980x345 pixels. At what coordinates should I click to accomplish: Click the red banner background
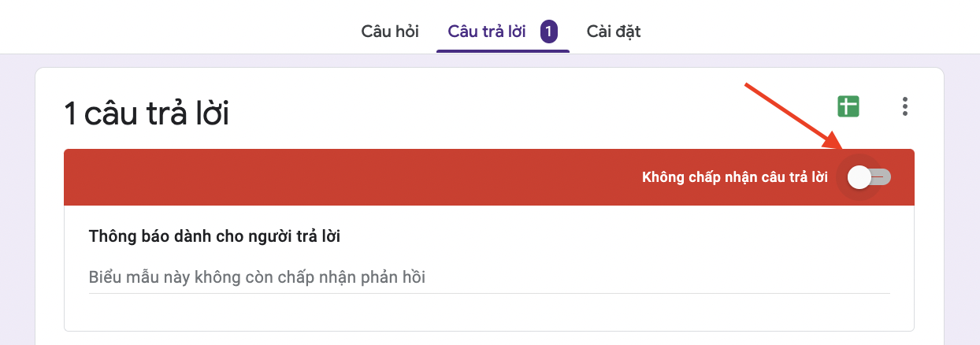tap(355, 177)
